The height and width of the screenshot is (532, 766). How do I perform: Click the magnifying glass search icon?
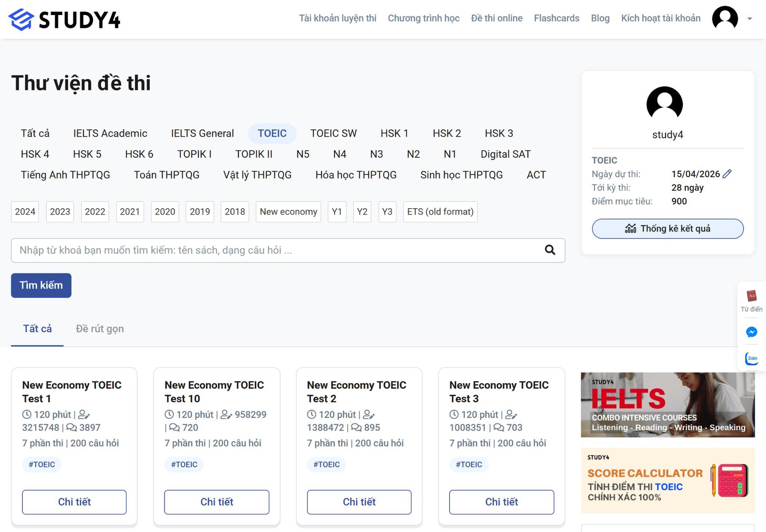click(550, 250)
